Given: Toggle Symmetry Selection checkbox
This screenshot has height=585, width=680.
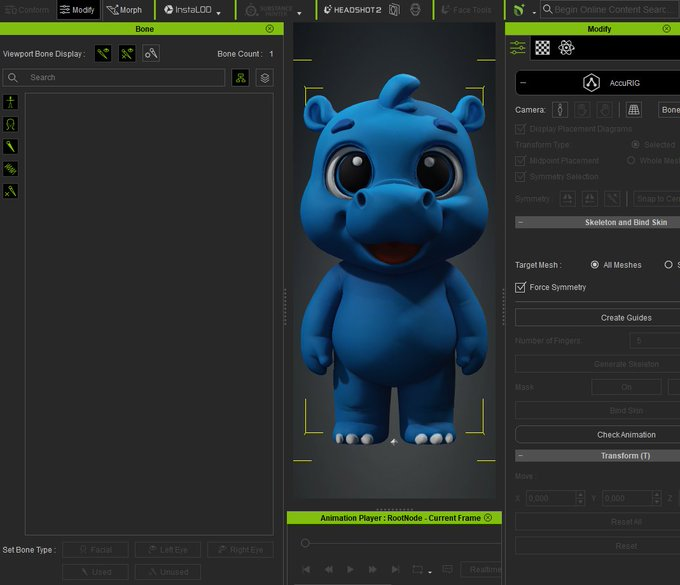Looking at the screenshot, I should (520, 177).
